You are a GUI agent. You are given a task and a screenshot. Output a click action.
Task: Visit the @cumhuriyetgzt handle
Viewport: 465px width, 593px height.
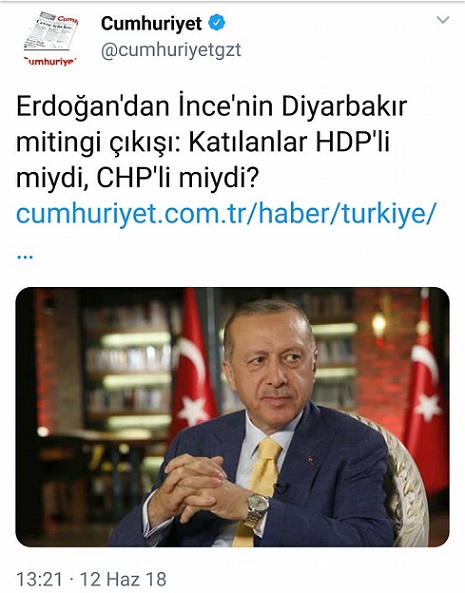click(x=171, y=50)
